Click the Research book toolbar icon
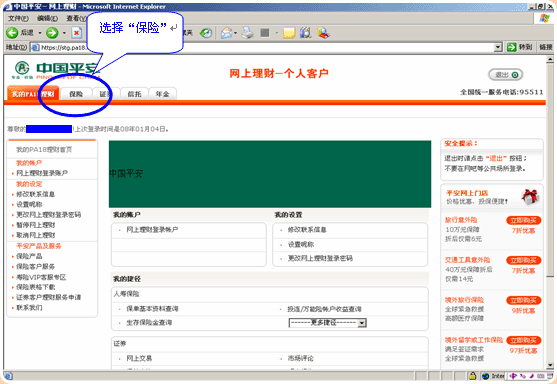Screen dimensions: 557x384 [x=305, y=33]
